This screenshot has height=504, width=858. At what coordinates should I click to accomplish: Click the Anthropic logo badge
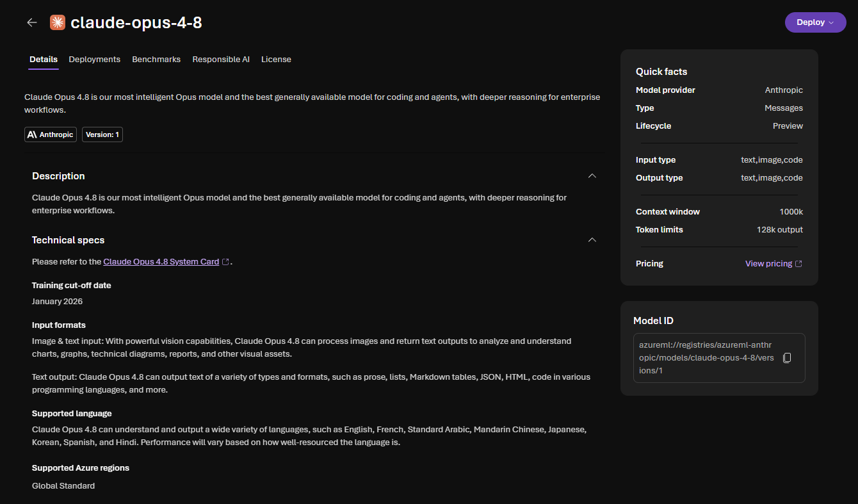pyautogui.click(x=51, y=134)
